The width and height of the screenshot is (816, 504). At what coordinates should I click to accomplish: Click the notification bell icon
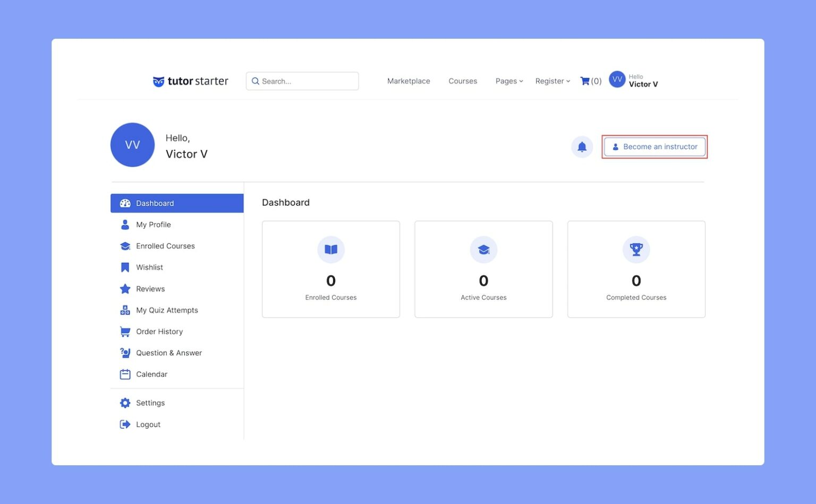click(582, 147)
